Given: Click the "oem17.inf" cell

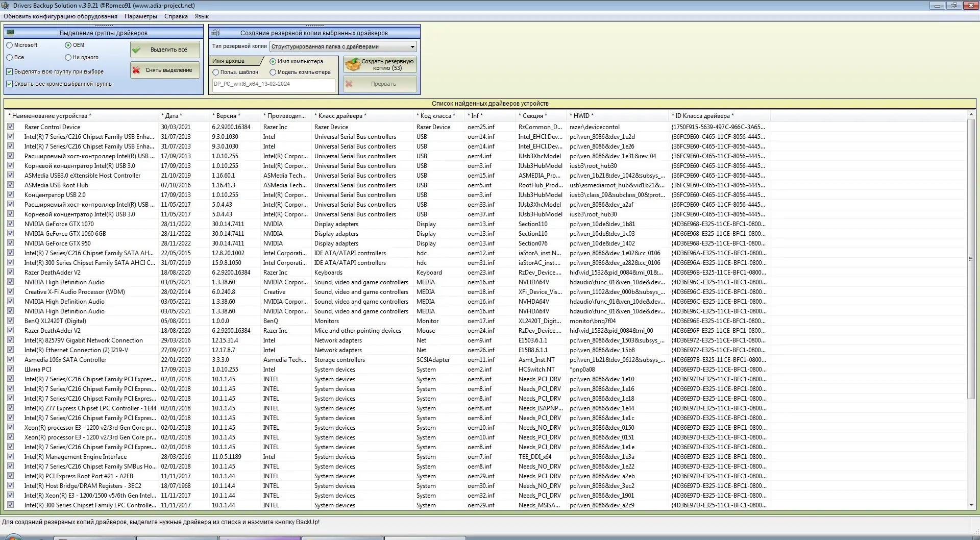Looking at the screenshot, I should pos(481,321).
